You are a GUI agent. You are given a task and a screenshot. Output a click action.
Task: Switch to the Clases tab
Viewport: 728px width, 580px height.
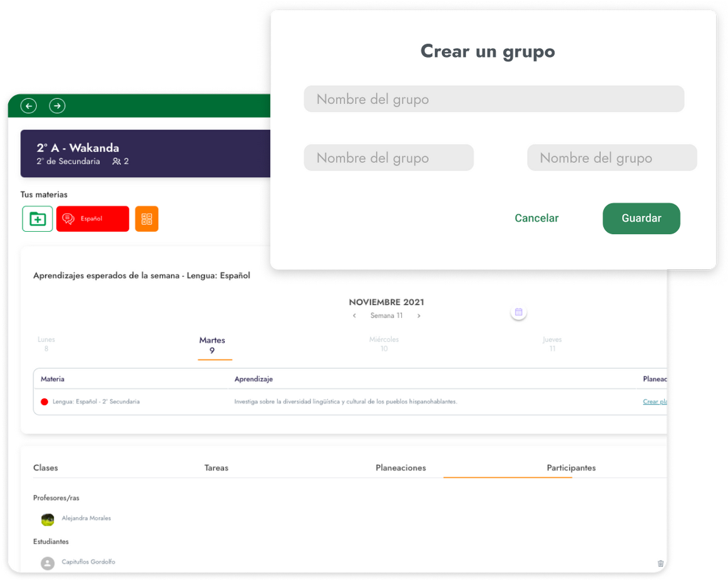46,468
